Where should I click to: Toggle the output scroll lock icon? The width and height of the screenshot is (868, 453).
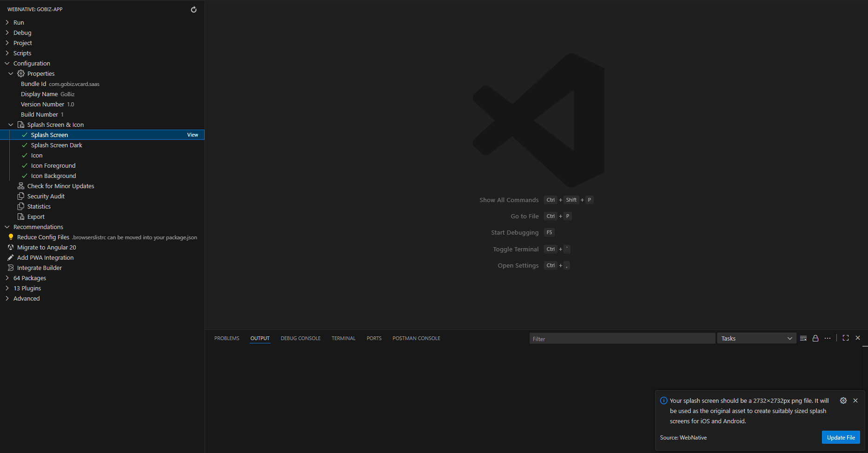(x=815, y=338)
